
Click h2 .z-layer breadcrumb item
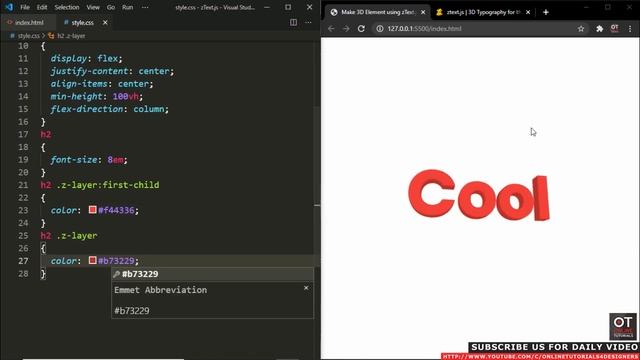tap(71, 36)
